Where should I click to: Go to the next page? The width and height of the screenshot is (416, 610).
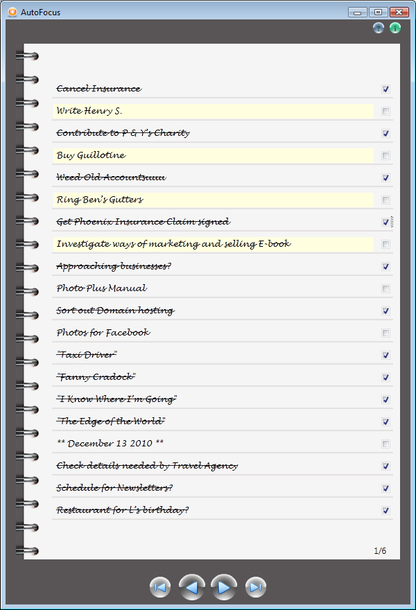[x=224, y=587]
